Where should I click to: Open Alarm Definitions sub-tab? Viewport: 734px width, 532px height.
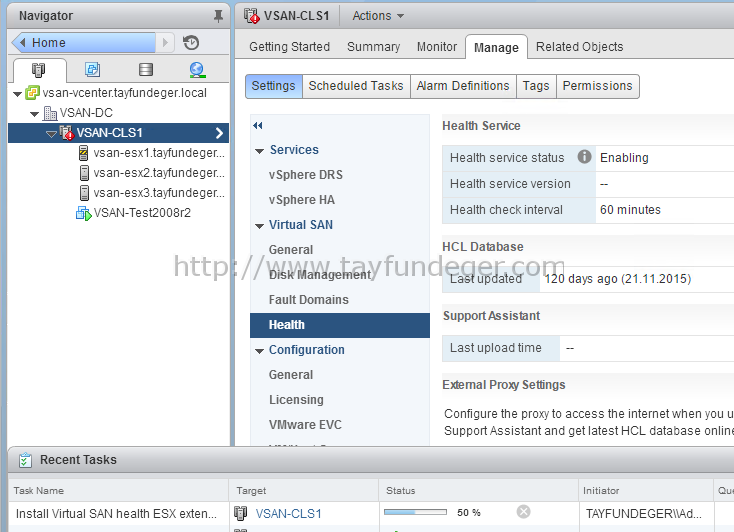click(x=463, y=86)
